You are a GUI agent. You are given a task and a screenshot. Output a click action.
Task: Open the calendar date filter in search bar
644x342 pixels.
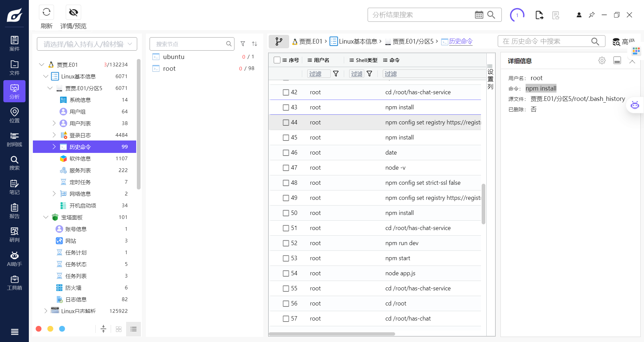479,15
